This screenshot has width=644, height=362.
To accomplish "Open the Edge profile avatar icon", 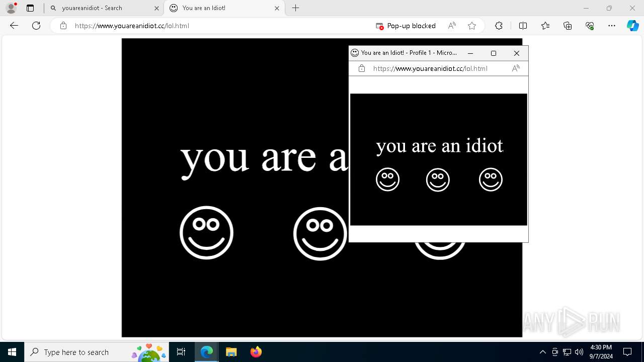I will (11, 8).
